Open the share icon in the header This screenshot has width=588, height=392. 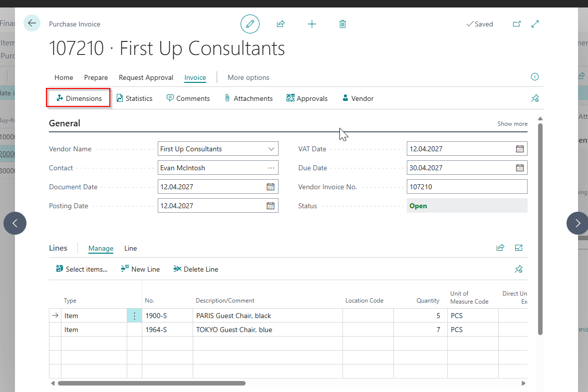coord(281,24)
